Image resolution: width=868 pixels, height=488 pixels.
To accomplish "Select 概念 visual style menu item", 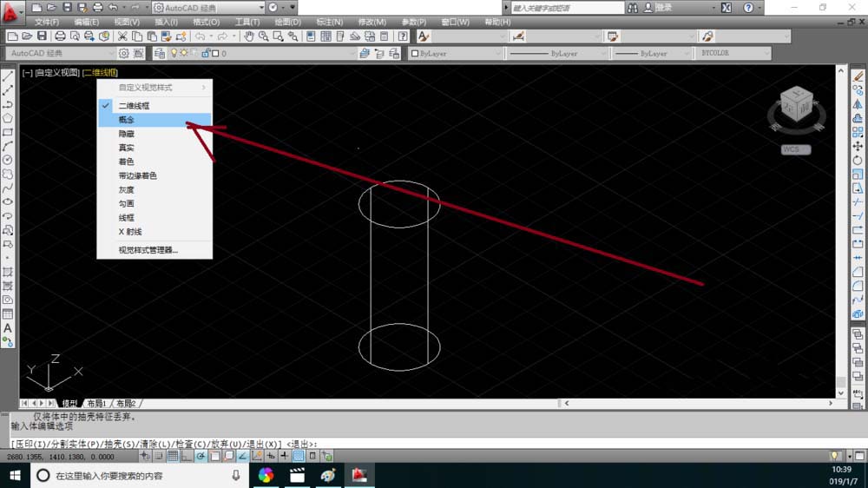I will [x=155, y=120].
